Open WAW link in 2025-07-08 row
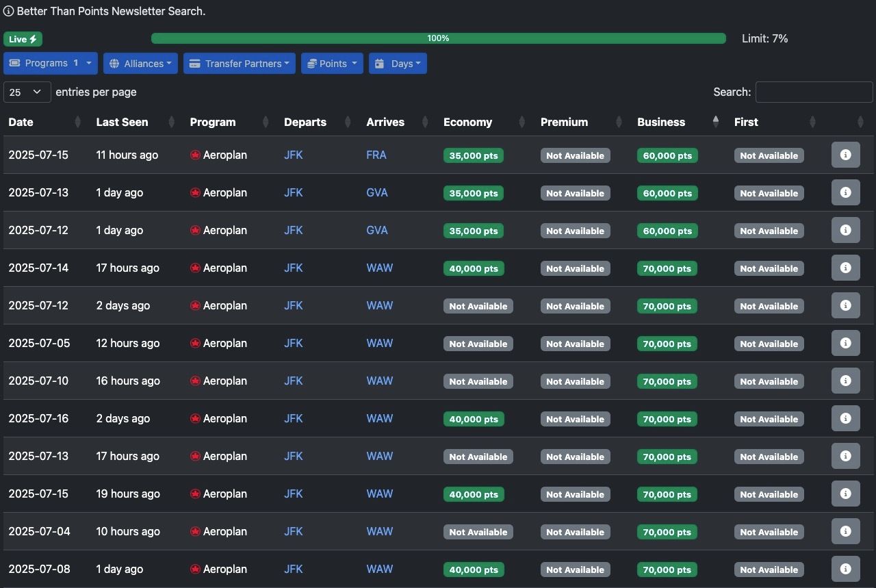876x588 pixels. [380, 570]
